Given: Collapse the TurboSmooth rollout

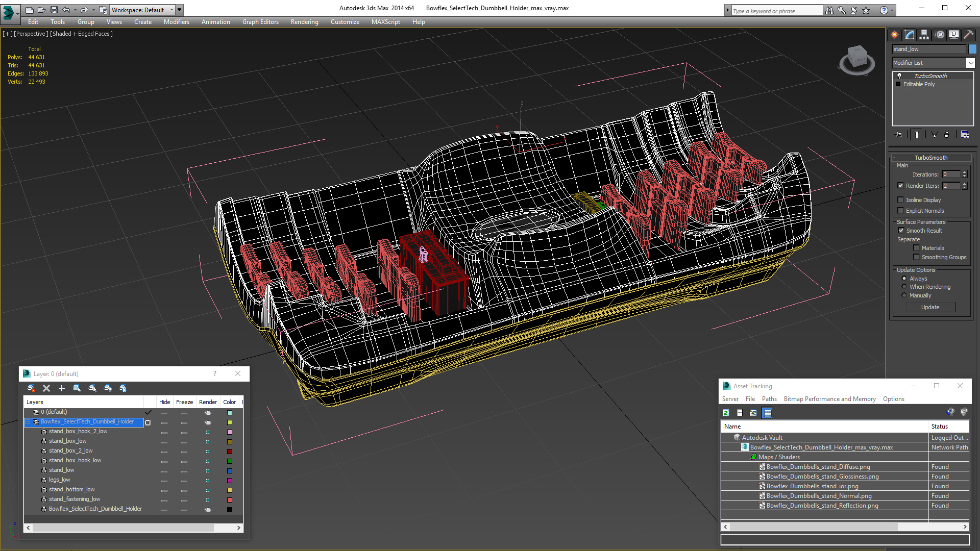Looking at the screenshot, I should [x=894, y=158].
